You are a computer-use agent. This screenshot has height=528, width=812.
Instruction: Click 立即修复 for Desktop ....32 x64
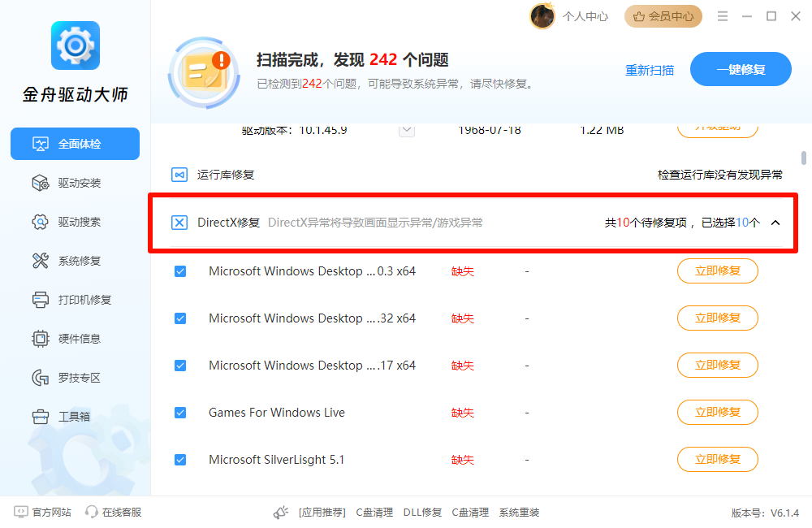pos(718,318)
